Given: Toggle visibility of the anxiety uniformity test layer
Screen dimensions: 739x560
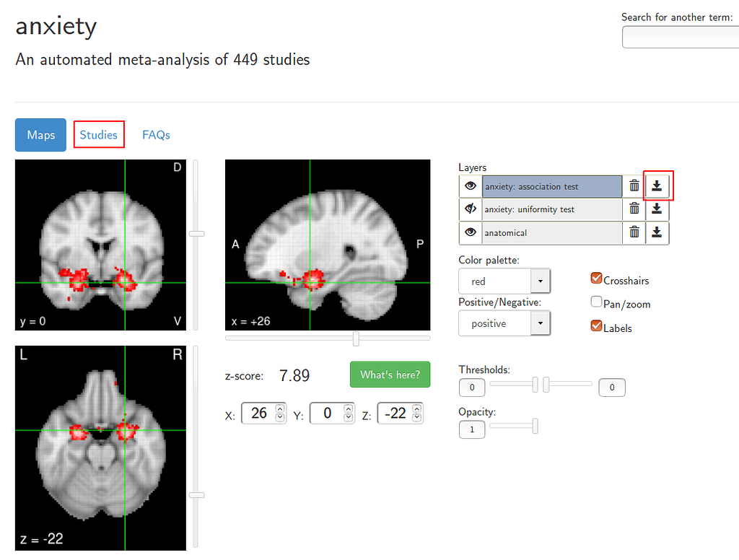Looking at the screenshot, I should pyautogui.click(x=470, y=209).
